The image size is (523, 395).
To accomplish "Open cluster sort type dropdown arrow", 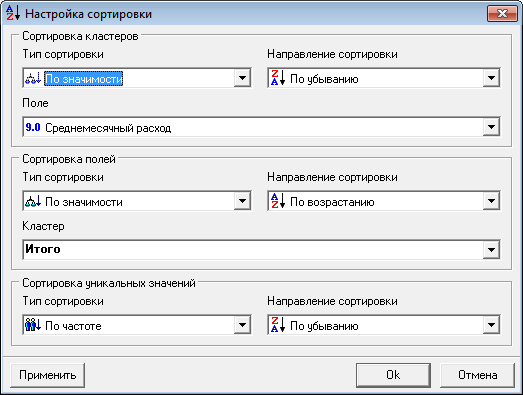I will [242, 78].
